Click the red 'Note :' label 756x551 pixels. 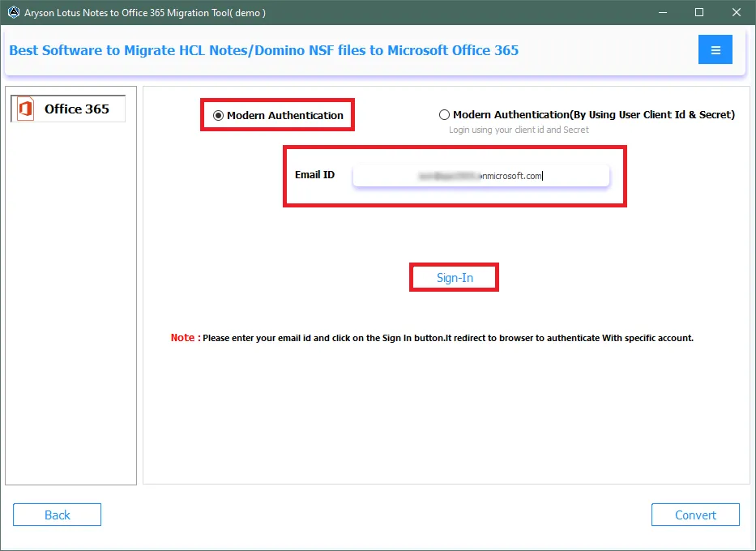[186, 337]
